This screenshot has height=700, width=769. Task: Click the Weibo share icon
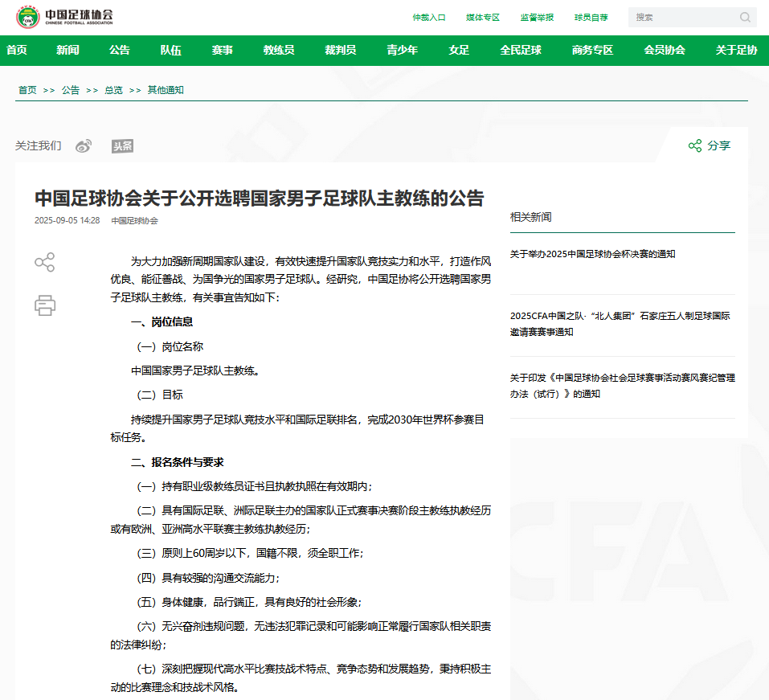coord(83,145)
